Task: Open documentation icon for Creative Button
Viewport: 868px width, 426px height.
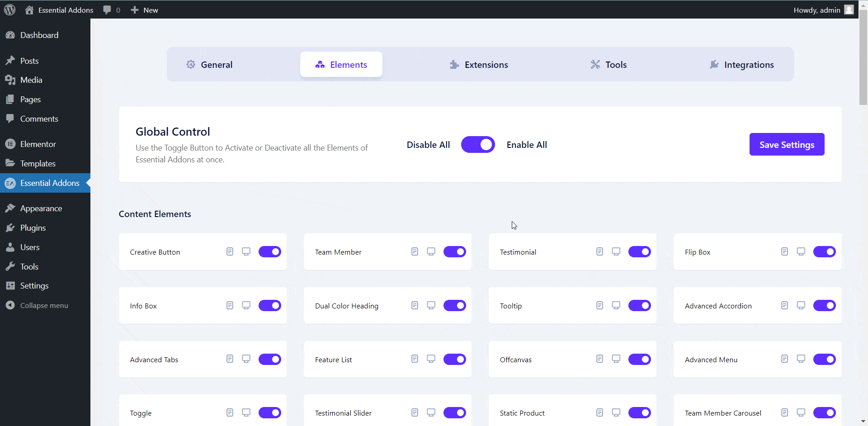Action: [230, 251]
